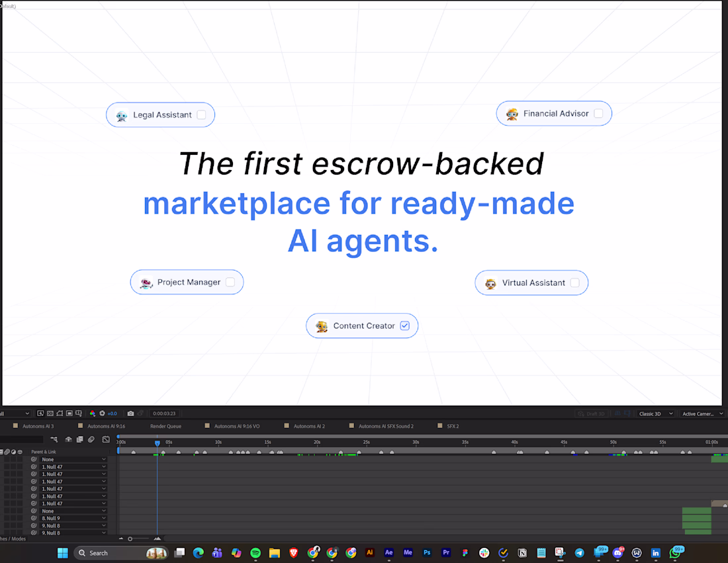The image size is (728, 563).
Task: Click the 3D Layer column header icon
Action: point(19,452)
